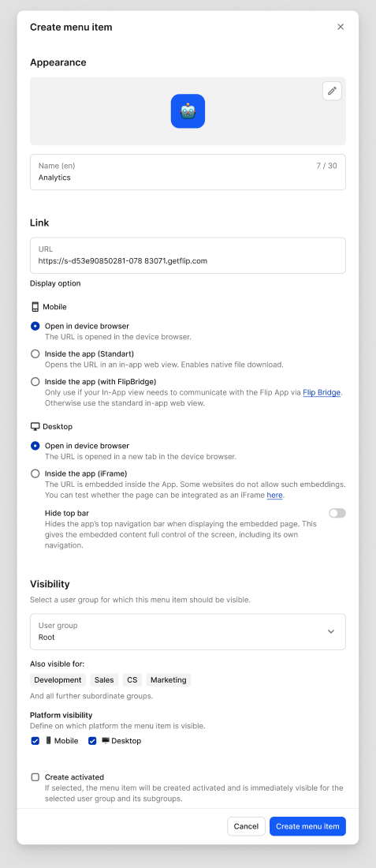The height and width of the screenshot is (868, 376).
Task: Open the Flip Bridge link
Action: pyautogui.click(x=322, y=392)
